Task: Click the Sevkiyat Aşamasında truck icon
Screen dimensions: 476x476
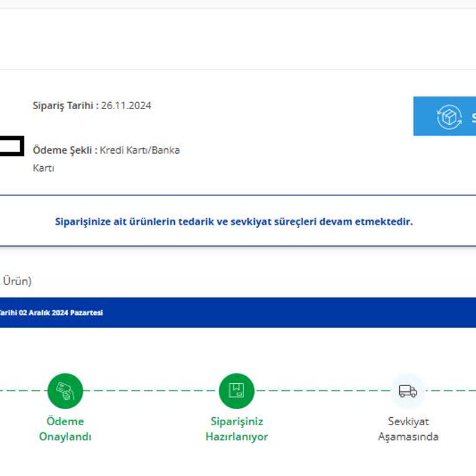Action: point(408,391)
